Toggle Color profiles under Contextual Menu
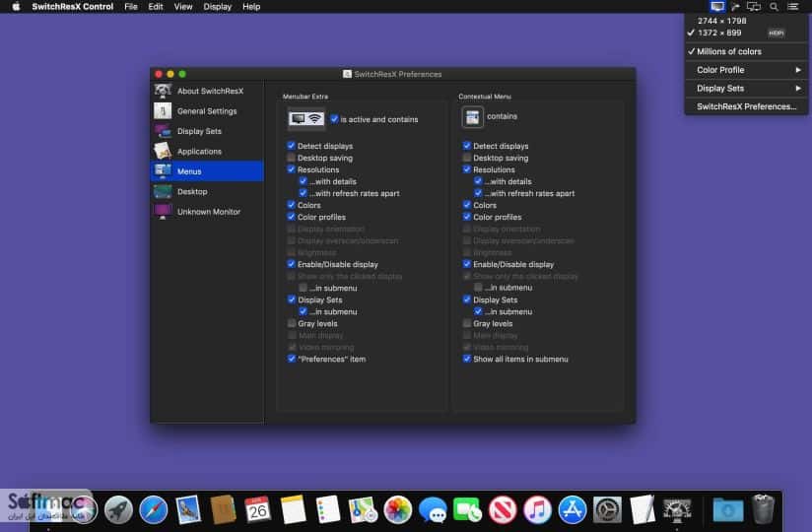 click(466, 217)
